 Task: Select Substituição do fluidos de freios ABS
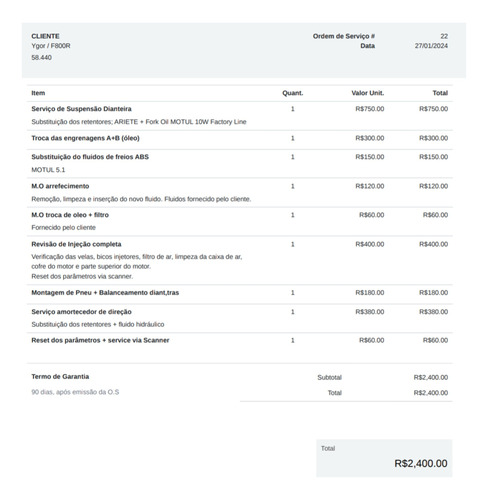click(x=90, y=157)
